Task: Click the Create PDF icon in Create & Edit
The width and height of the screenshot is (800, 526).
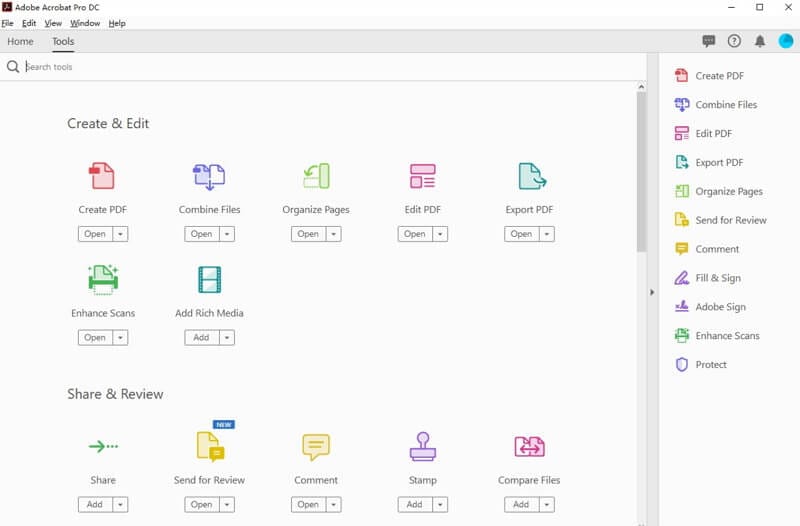Action: point(102,176)
